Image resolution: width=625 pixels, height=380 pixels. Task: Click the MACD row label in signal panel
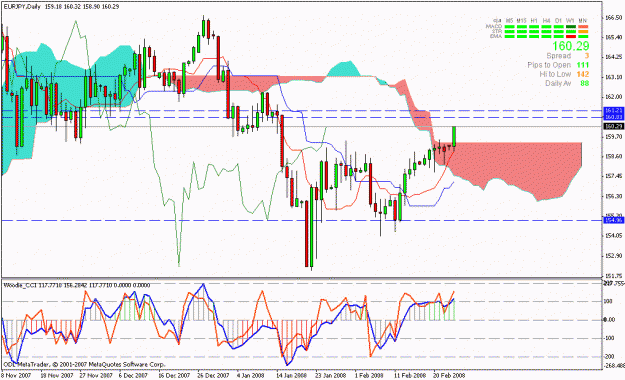point(494,26)
